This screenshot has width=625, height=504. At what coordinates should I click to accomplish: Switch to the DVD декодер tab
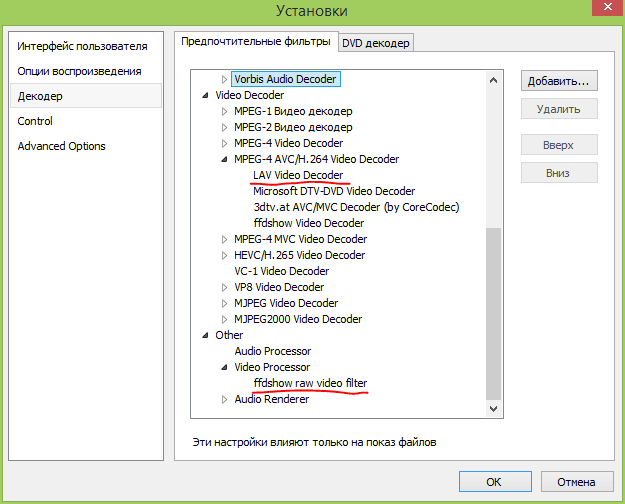[x=375, y=42]
